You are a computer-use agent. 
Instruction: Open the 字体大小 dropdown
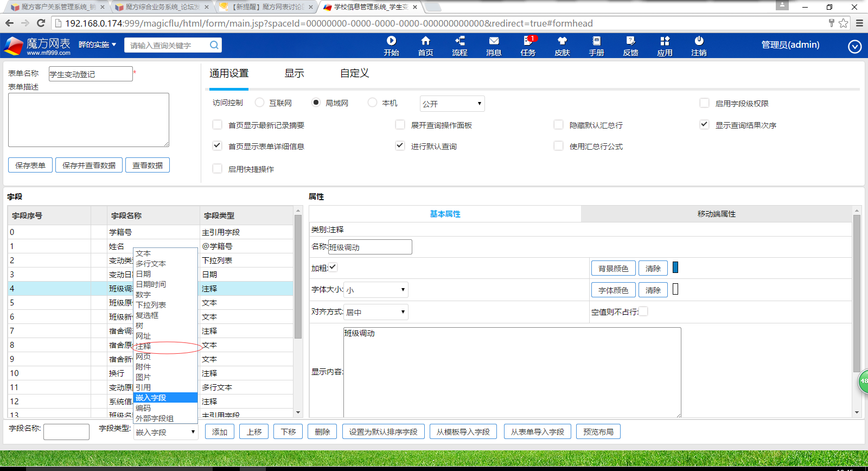pyautogui.click(x=375, y=290)
